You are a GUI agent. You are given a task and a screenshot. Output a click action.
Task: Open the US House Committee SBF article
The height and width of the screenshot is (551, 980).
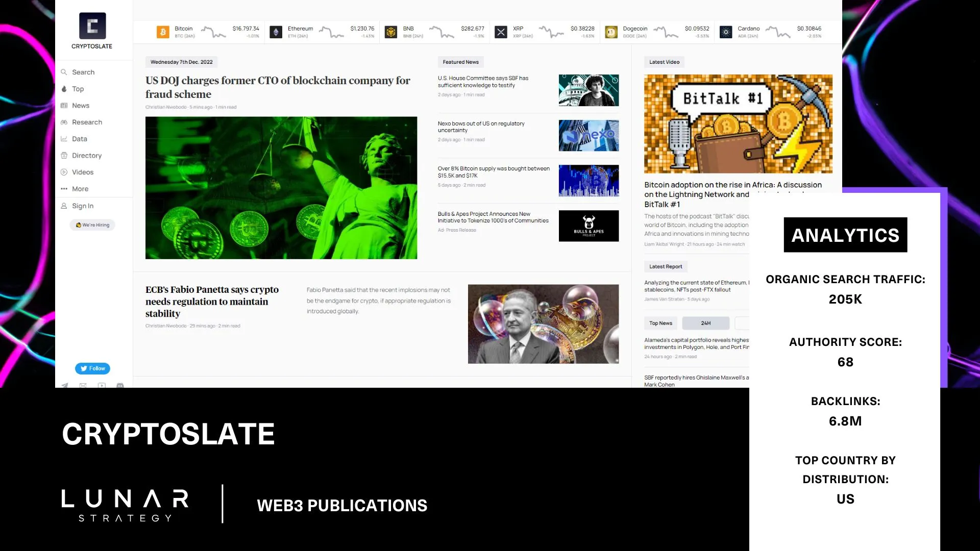[483, 82]
